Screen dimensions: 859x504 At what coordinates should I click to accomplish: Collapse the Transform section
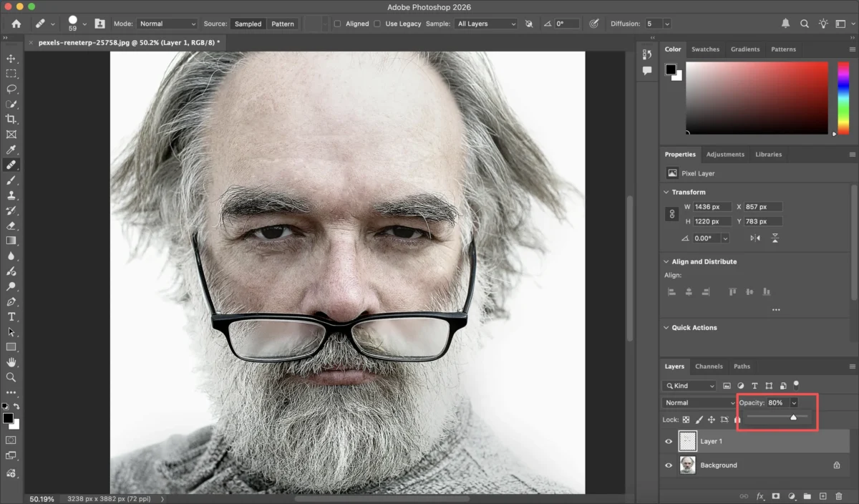(x=666, y=192)
